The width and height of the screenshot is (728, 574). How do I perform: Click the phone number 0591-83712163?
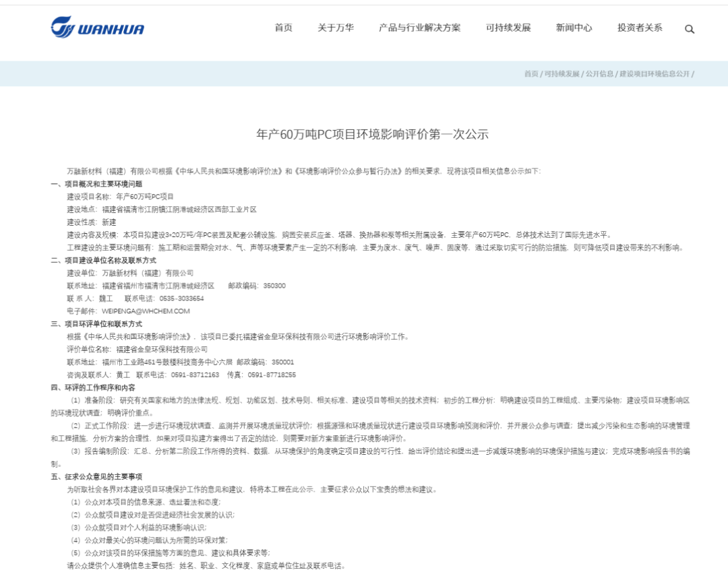[x=195, y=375]
